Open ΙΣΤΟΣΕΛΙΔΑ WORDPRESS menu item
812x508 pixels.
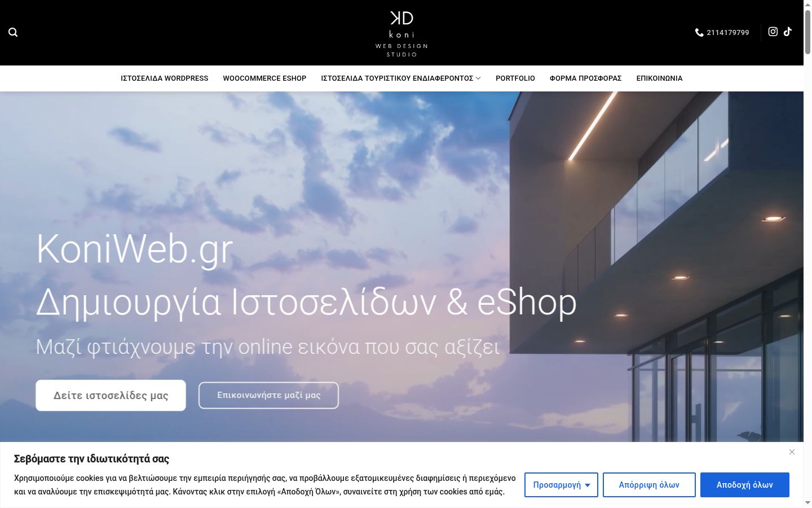click(165, 78)
